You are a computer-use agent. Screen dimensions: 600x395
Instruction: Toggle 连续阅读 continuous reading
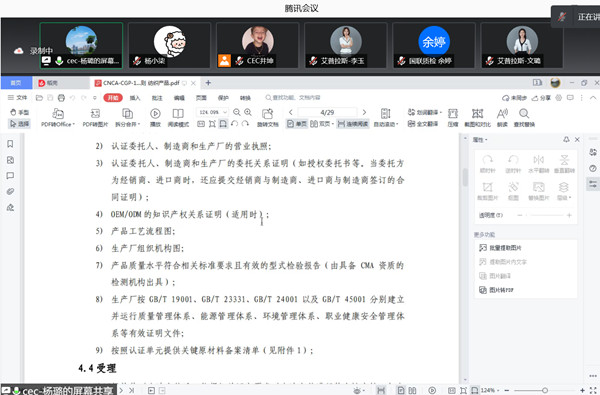(353, 124)
